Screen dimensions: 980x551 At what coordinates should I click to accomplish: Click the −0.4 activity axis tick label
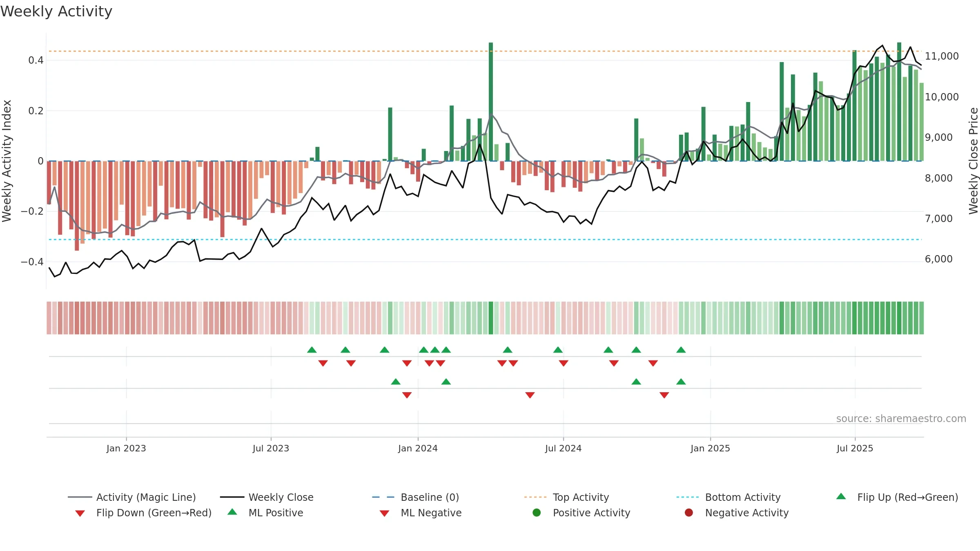[32, 262]
